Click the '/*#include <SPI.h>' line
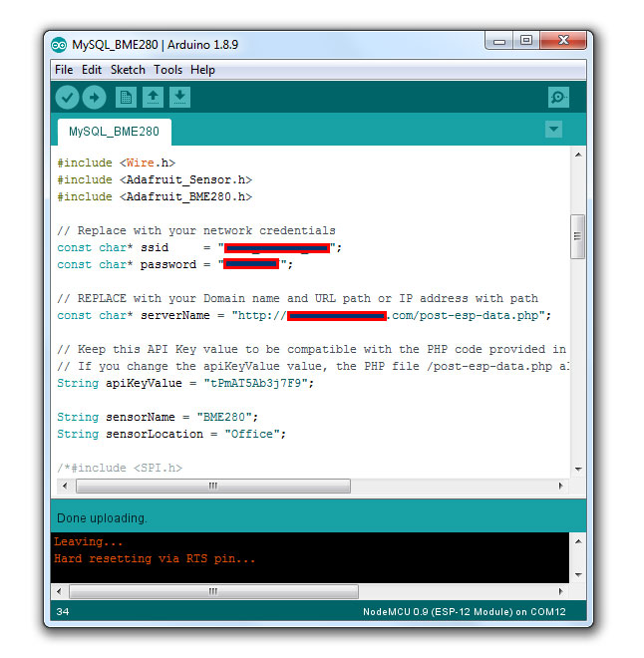The image size is (644, 658). 120,468
